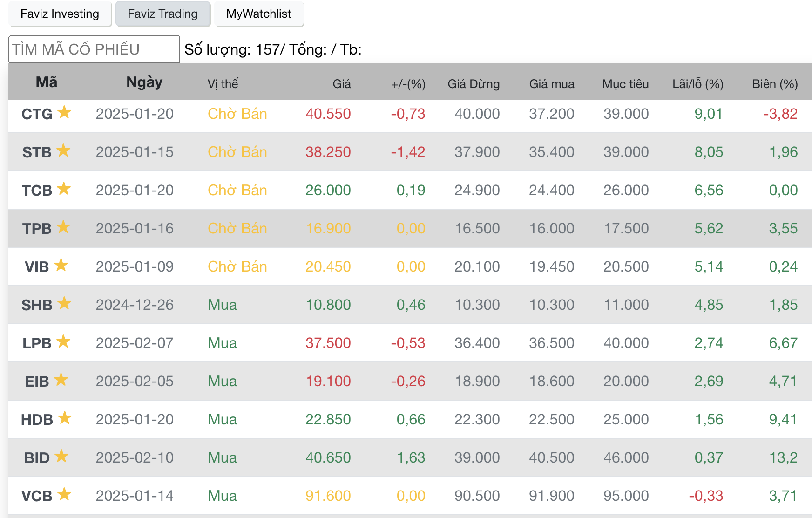Screen dimensions: 812x518
Task: Click margin value 13,2 in BID row
Action: click(x=784, y=458)
